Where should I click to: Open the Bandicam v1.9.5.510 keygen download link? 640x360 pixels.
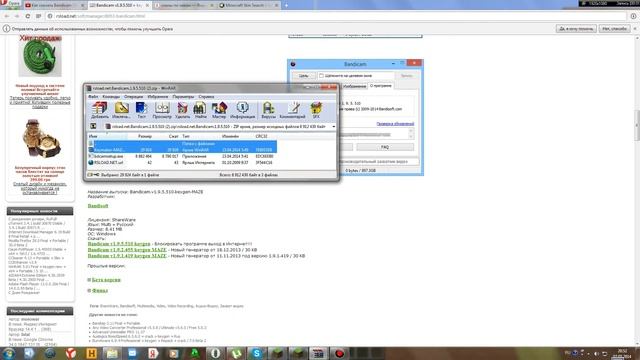point(119,244)
